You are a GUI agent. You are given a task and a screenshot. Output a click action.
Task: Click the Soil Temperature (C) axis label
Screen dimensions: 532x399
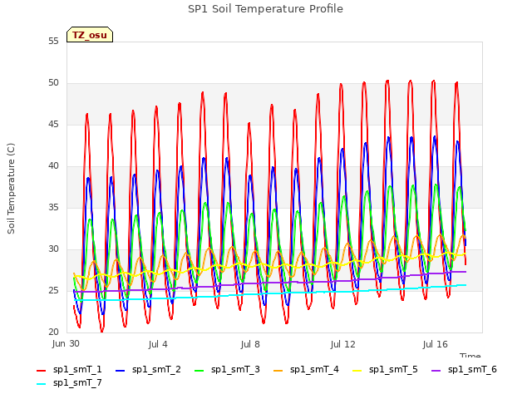[11, 189]
